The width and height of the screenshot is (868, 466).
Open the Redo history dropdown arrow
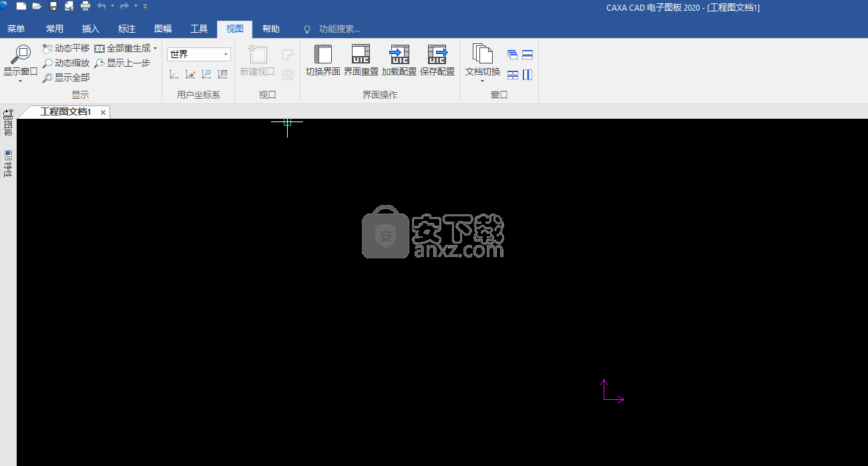136,6
